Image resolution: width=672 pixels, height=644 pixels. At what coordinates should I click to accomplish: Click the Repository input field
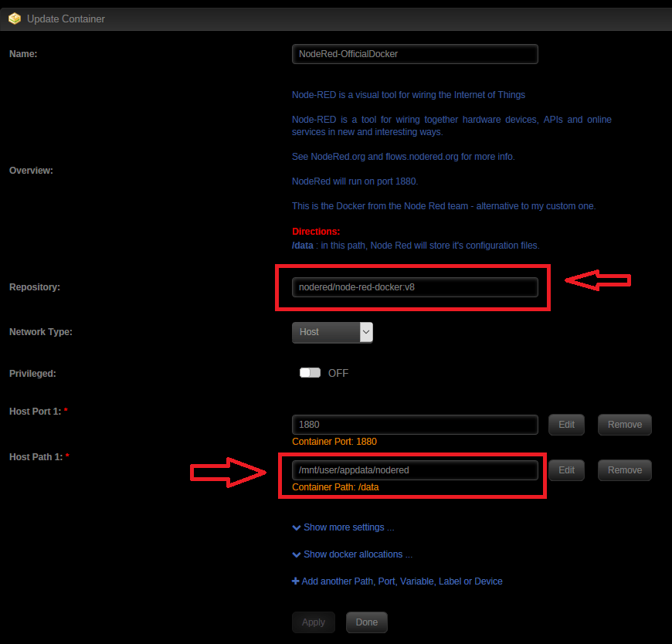coord(415,287)
